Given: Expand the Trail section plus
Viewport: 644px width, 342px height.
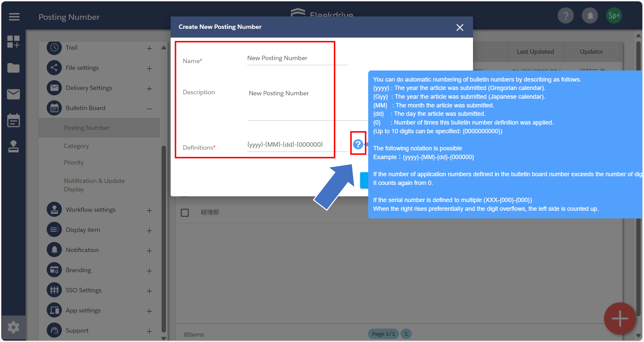Looking at the screenshot, I should (149, 48).
